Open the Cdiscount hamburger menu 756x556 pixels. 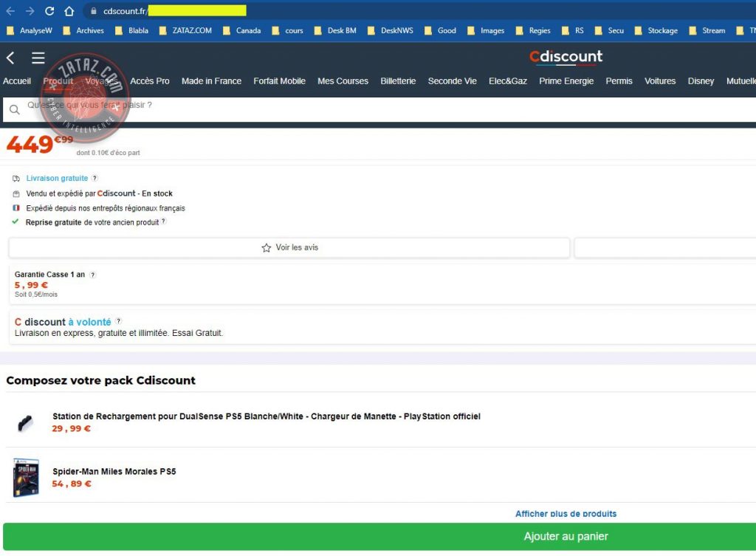[x=38, y=58]
